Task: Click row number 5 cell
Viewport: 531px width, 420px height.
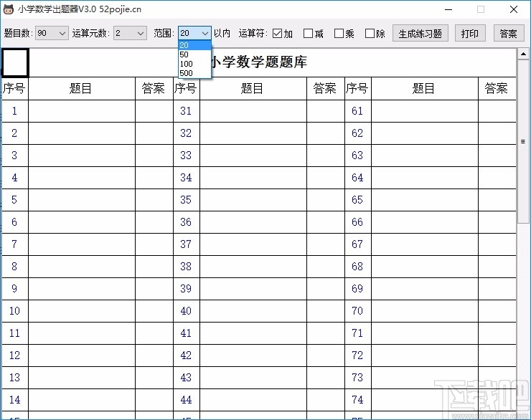Action: pos(15,200)
